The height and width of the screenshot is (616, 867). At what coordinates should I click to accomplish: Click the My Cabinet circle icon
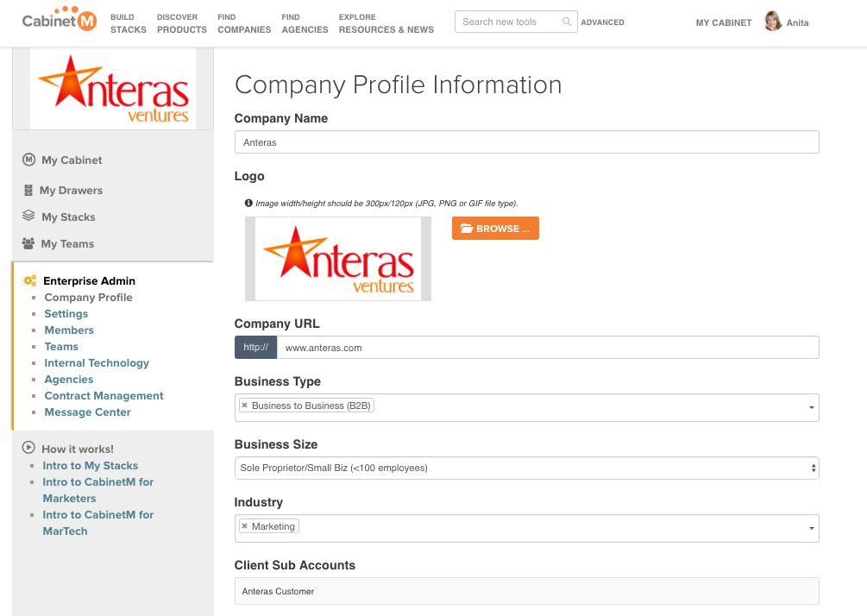tap(28, 160)
